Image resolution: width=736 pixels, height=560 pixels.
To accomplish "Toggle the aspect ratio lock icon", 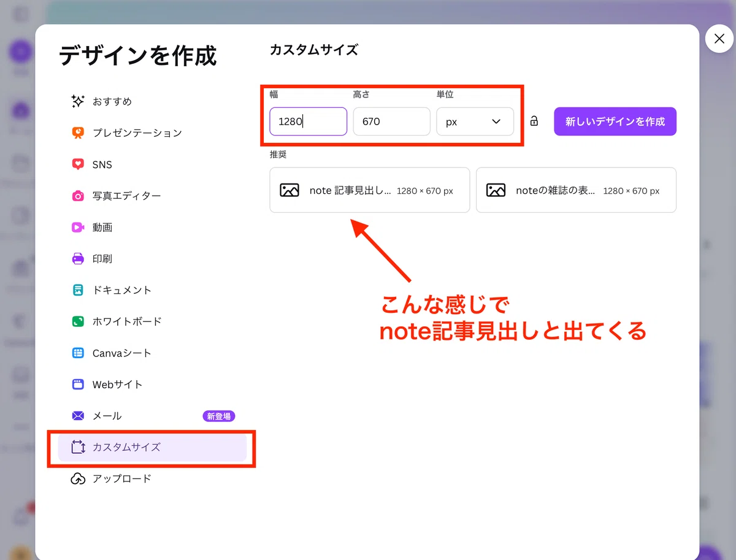I will point(534,121).
